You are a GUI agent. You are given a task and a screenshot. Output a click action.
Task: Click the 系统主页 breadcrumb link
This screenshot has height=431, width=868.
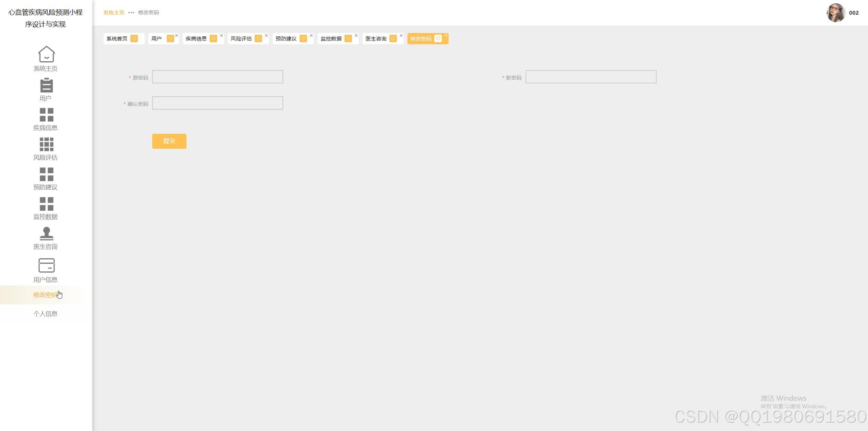click(114, 13)
